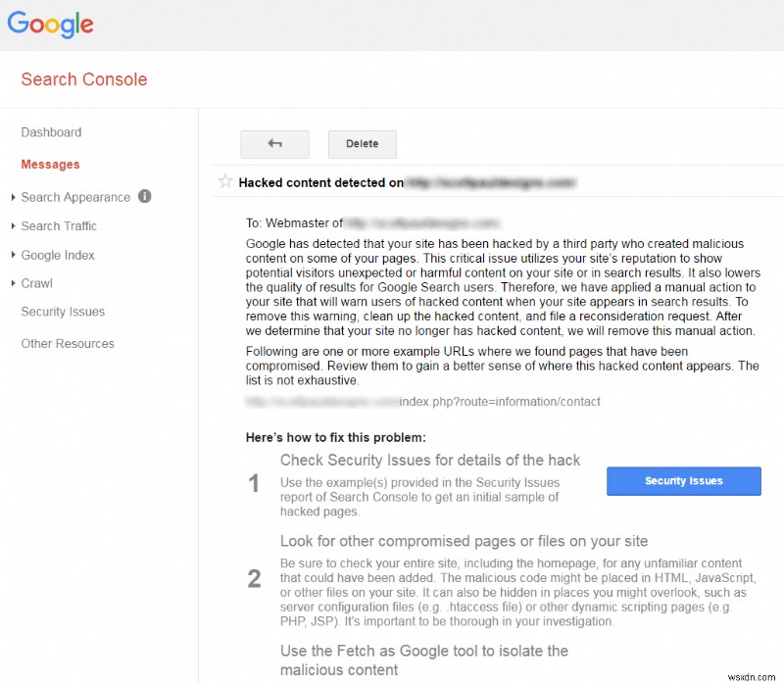Click the 'Hacked content detected on' subject text
This screenshot has width=784, height=685.
click(320, 182)
